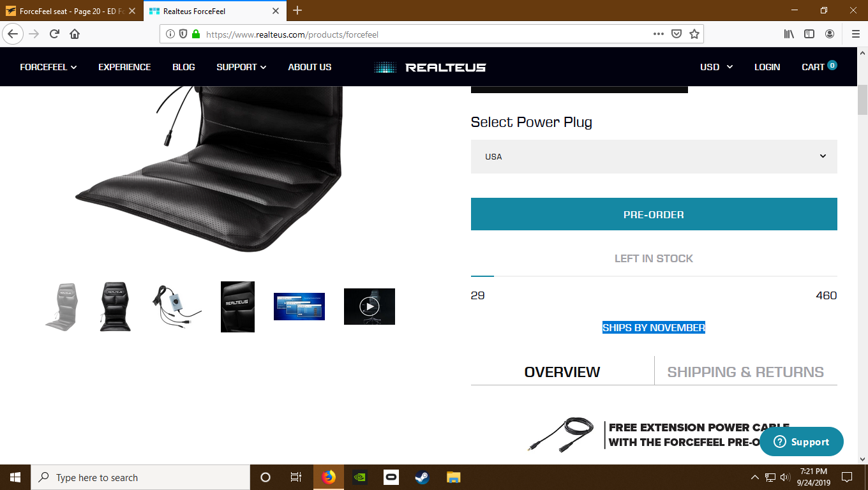Viewport: 868px width, 490px height.
Task: Switch to Shipping & Returns tab
Action: [745, 372]
